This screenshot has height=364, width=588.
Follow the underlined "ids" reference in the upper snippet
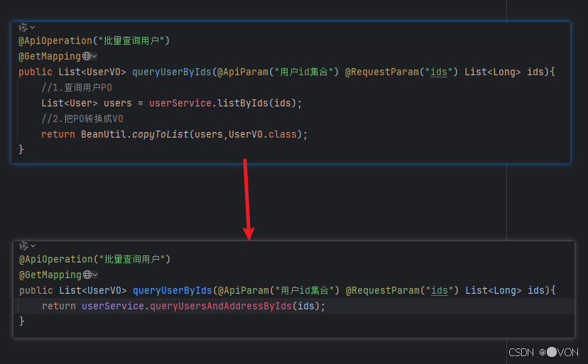pos(439,72)
